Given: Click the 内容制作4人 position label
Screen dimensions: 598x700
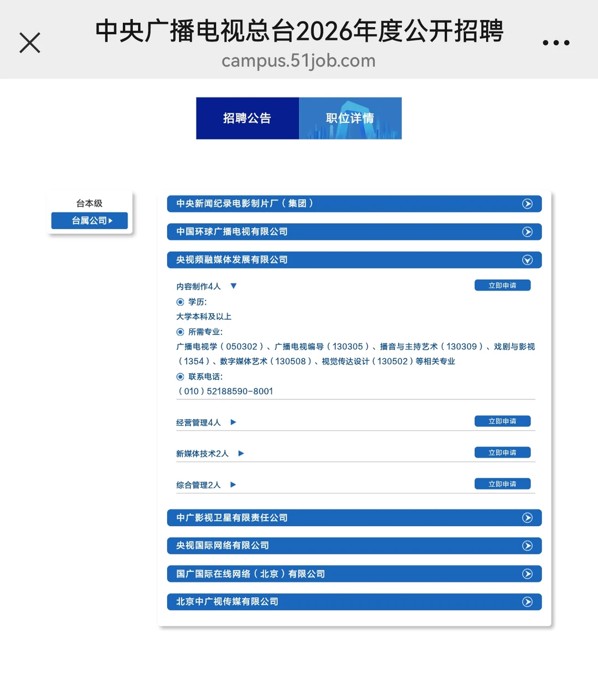Looking at the screenshot, I should [x=198, y=286].
